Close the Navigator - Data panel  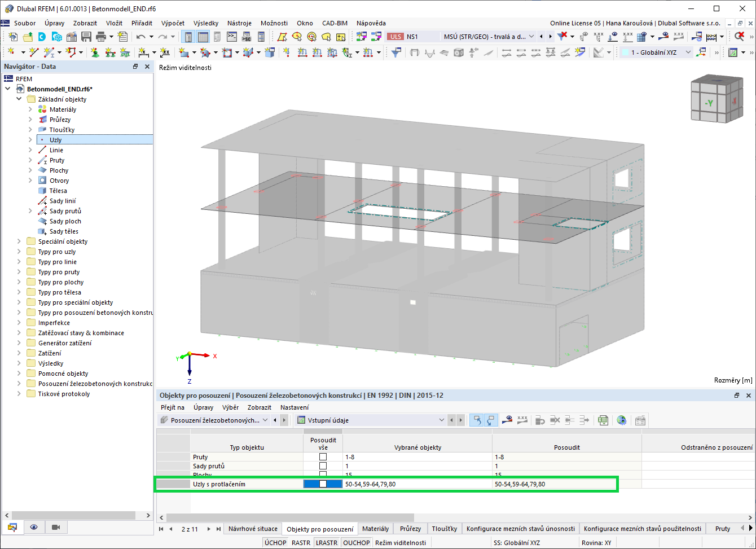coord(147,67)
